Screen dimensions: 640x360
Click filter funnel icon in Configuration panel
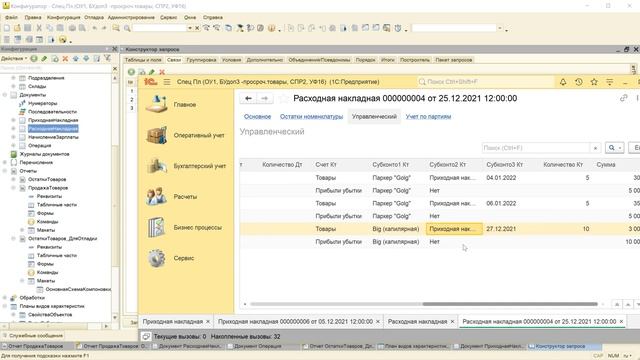(x=107, y=59)
